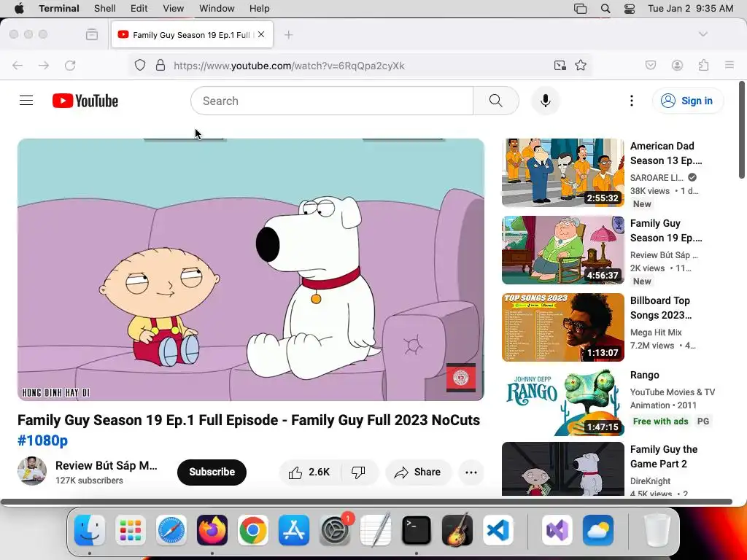Open System Settings from the Dock
This screenshot has width=747, height=560.
click(x=334, y=530)
